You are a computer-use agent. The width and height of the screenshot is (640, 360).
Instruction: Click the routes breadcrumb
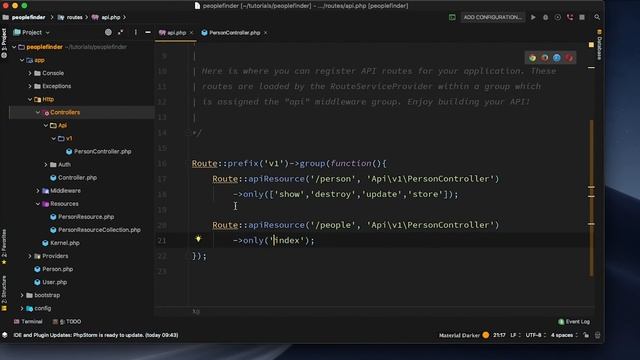[x=70, y=17]
